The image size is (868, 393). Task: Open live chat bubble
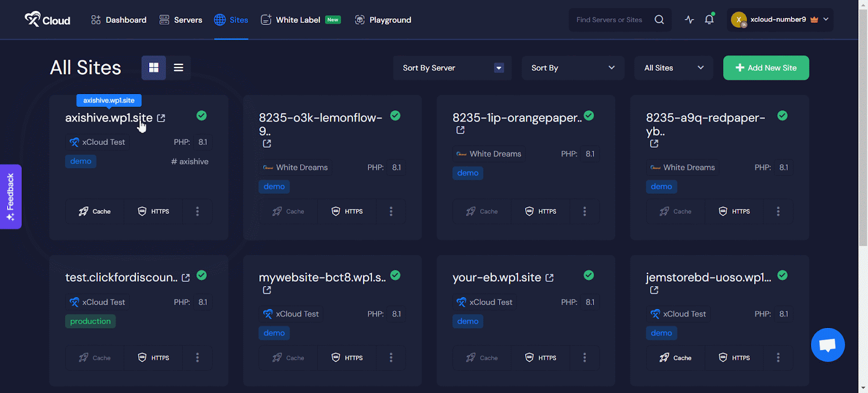[827, 345]
